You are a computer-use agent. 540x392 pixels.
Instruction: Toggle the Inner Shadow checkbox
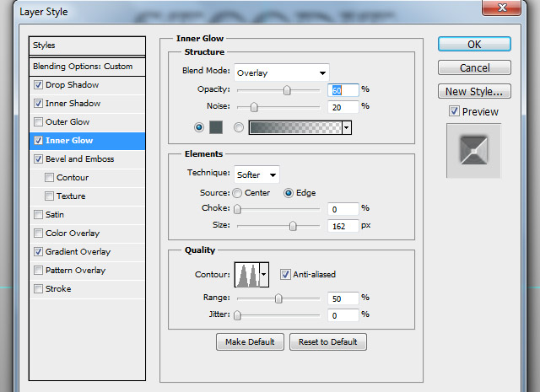38,103
